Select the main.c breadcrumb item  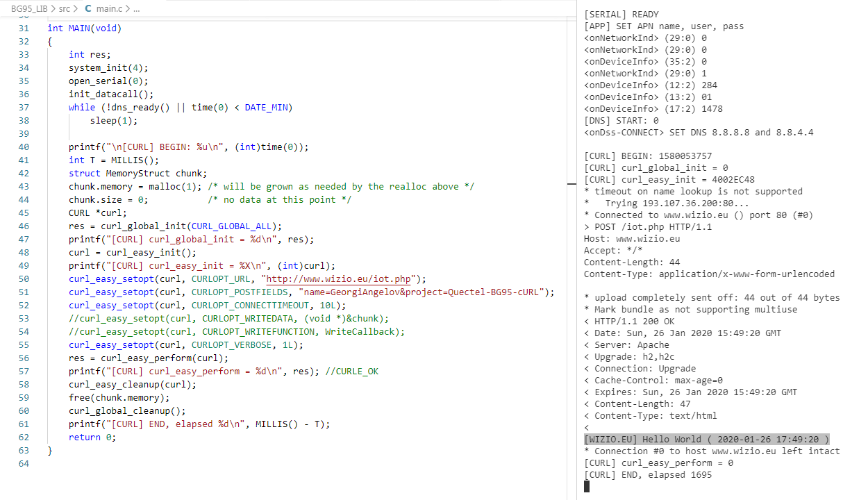[x=110, y=9]
